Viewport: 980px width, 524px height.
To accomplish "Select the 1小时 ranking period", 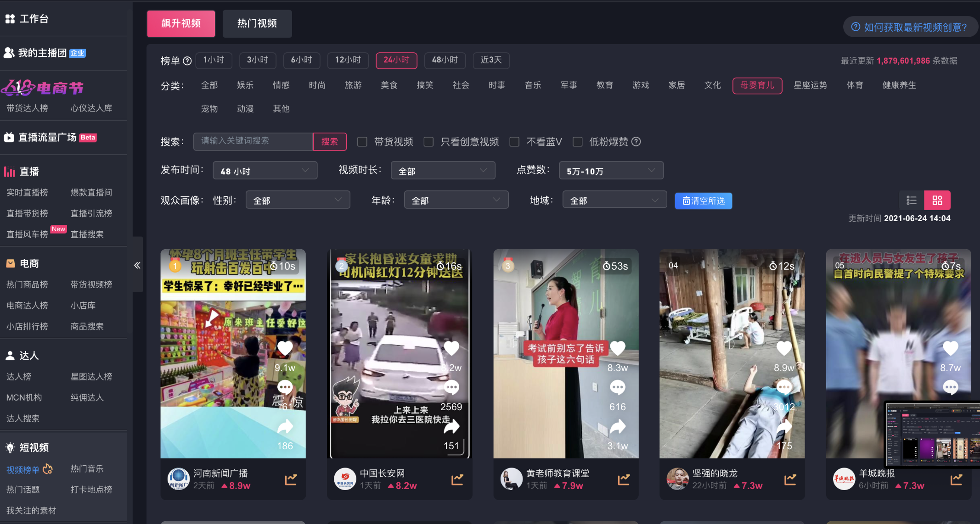I will tap(214, 60).
